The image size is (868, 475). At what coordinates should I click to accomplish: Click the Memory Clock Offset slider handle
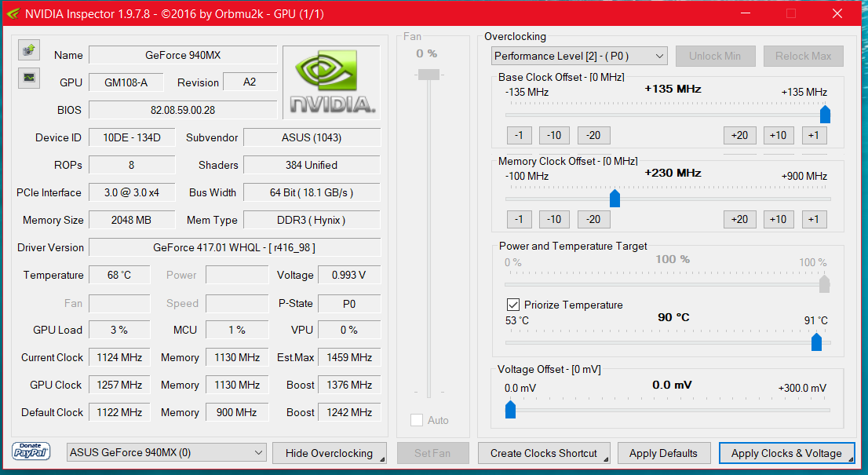615,198
